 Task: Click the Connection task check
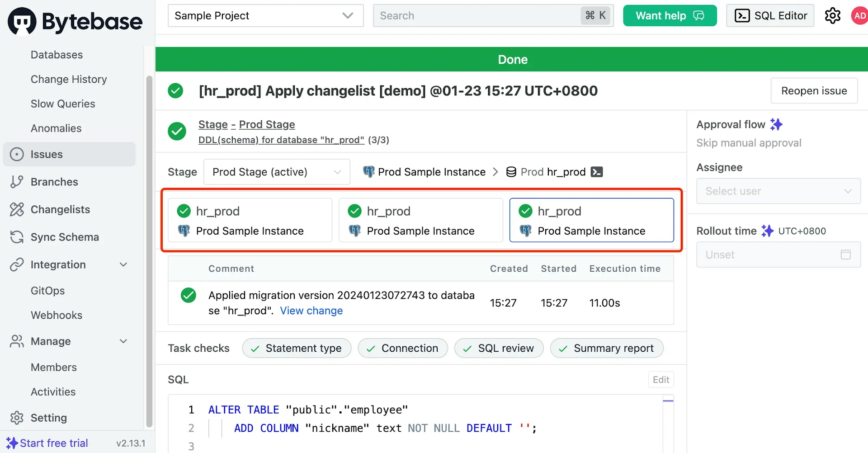(x=402, y=348)
